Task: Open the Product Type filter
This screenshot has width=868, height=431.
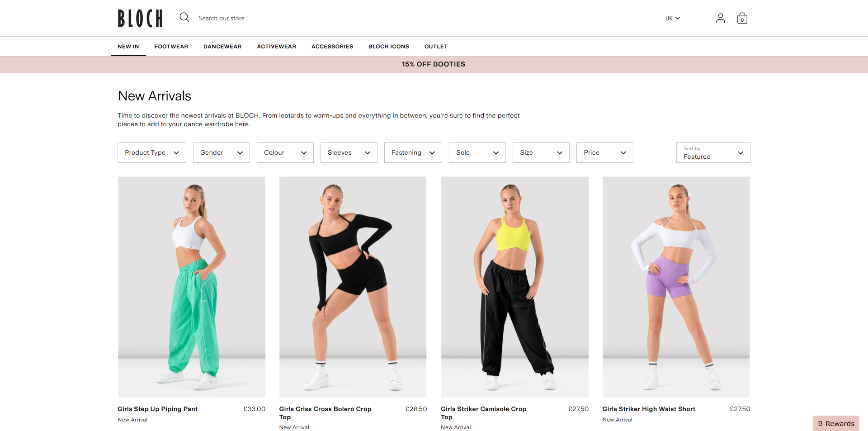Action: (151, 152)
